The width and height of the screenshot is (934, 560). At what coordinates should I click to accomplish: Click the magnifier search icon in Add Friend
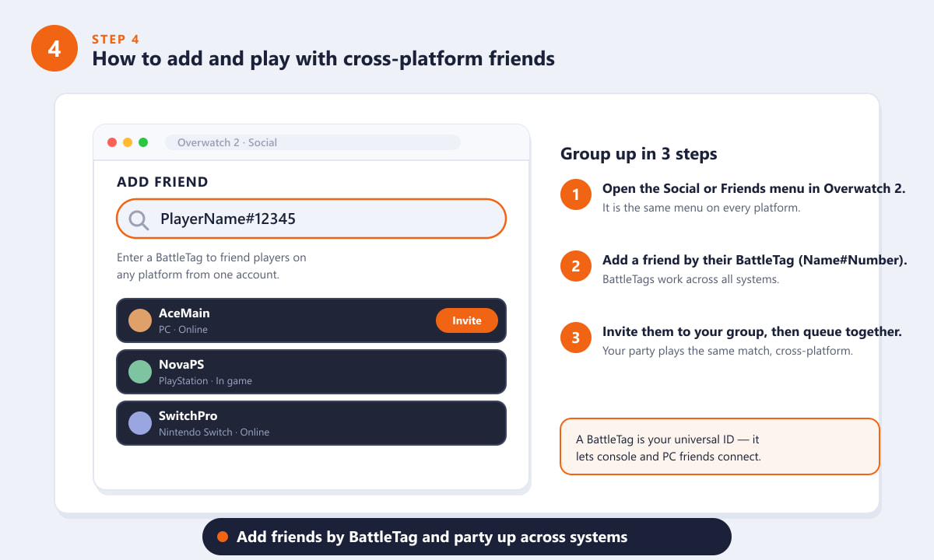point(139,220)
